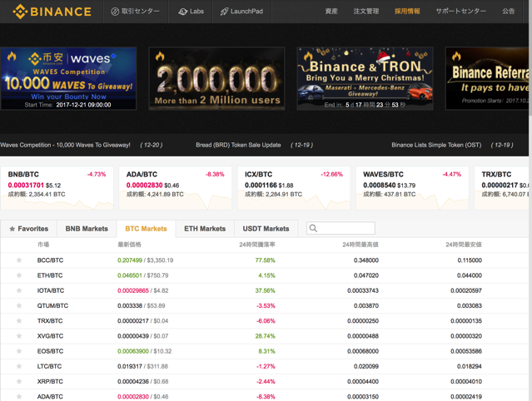The width and height of the screenshot is (532, 401).
Task: Click the market search field
Action: click(341, 228)
